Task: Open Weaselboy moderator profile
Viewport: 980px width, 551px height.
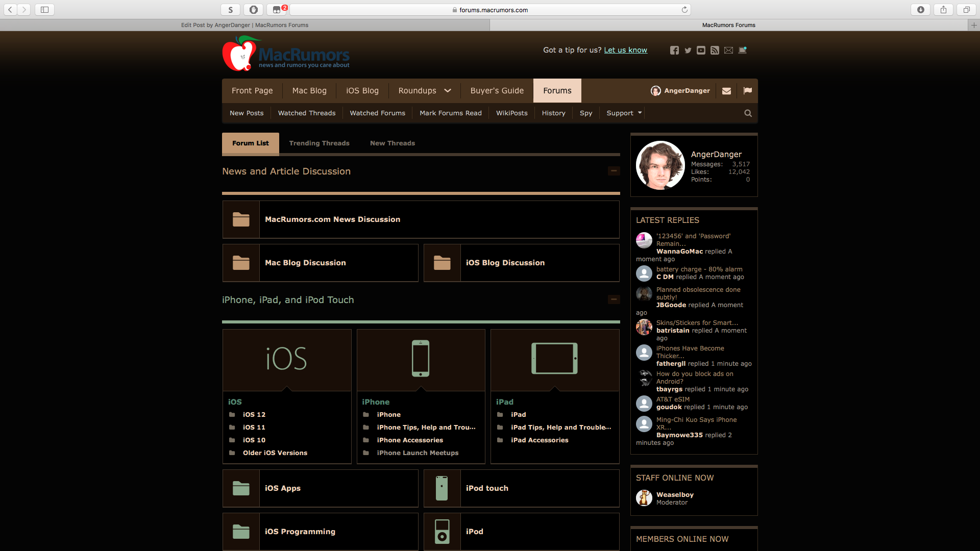Action: [x=675, y=495]
